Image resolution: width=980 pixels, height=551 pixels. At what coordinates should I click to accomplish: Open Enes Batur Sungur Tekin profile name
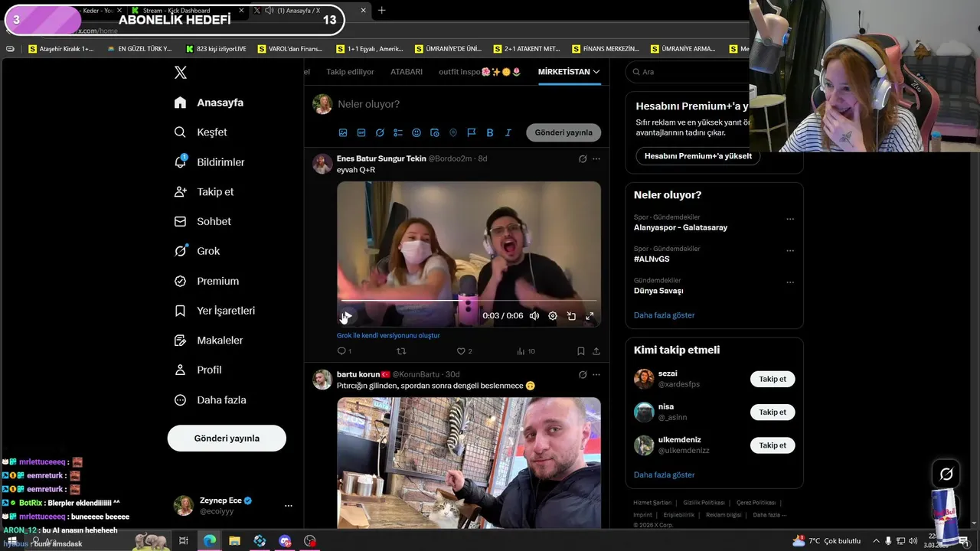(381, 158)
